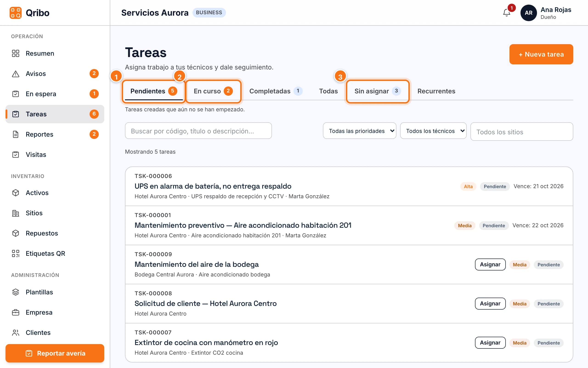588x368 pixels.
Task: Open the notifications bell icon
Action: pos(506,13)
